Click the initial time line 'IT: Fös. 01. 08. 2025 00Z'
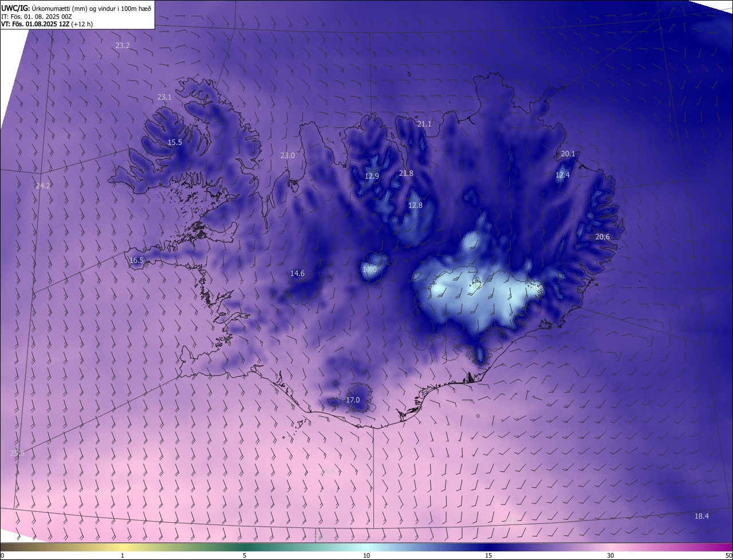Viewport: 733px width, 560px height. pos(37,16)
